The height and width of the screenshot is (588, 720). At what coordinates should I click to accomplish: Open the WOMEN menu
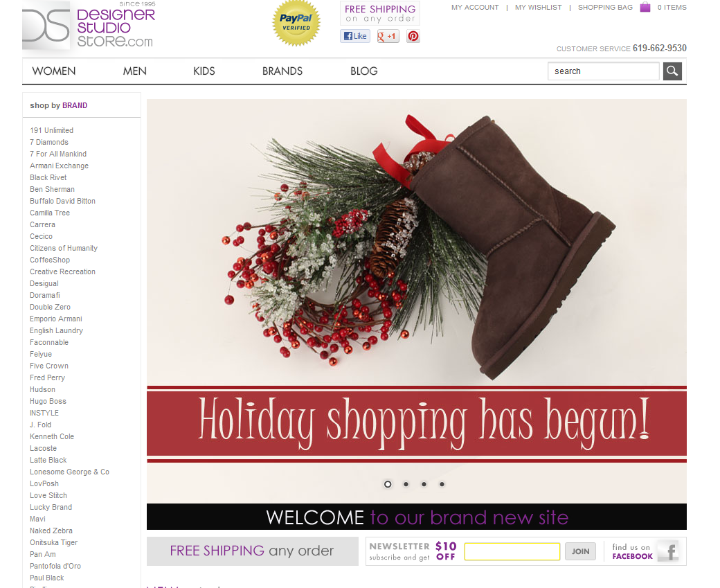tap(54, 71)
